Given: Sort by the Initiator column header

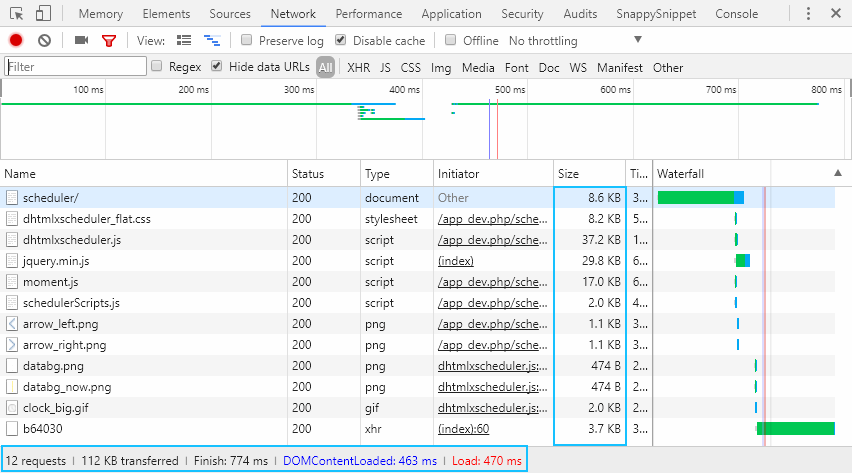Looking at the screenshot, I should click(x=493, y=173).
